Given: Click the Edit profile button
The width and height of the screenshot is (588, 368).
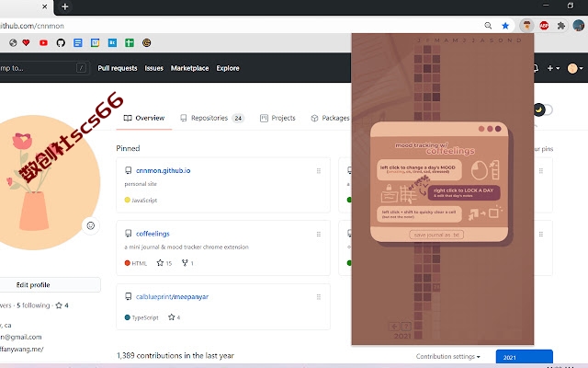Looking at the screenshot, I should point(33,285).
